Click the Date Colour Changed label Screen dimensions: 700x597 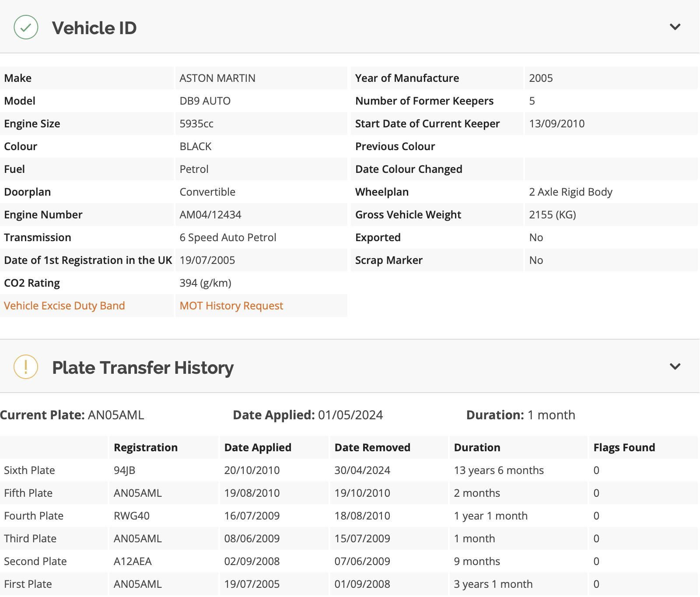click(409, 169)
